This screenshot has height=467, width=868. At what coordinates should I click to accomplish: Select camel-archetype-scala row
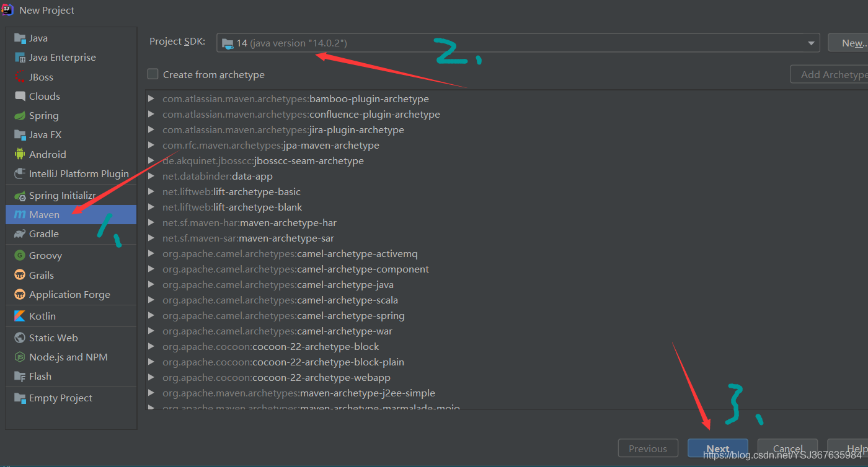(x=507, y=300)
